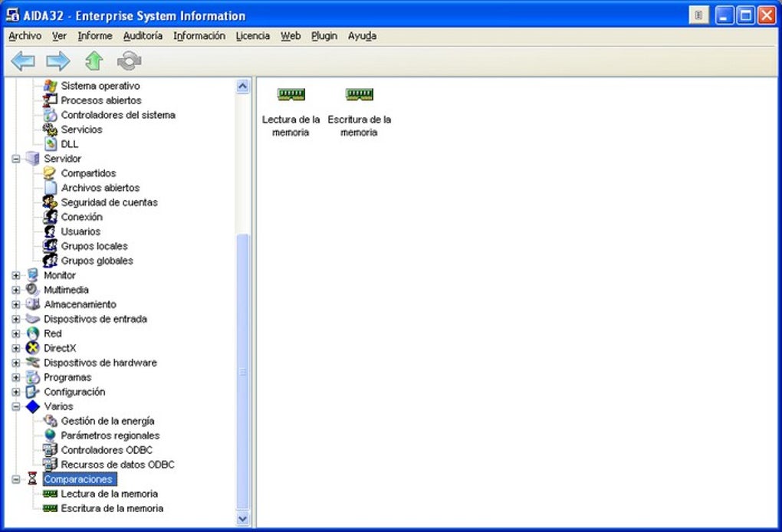Select the Grupos locales icon
Viewport: 782px width, 532px height.
tap(50, 246)
